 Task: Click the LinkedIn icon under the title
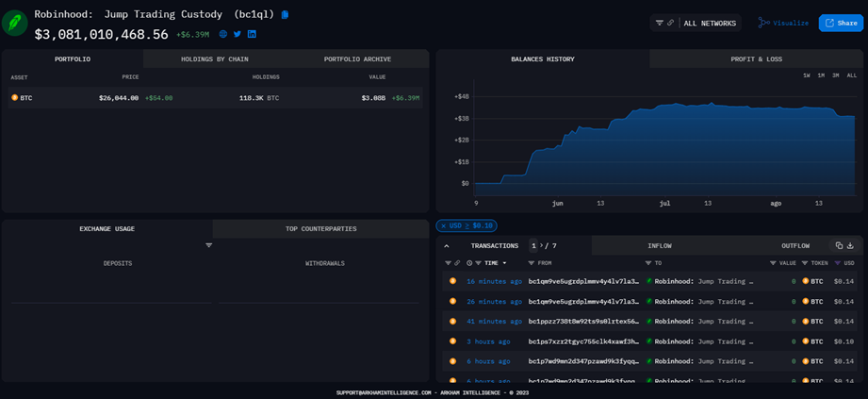click(252, 34)
